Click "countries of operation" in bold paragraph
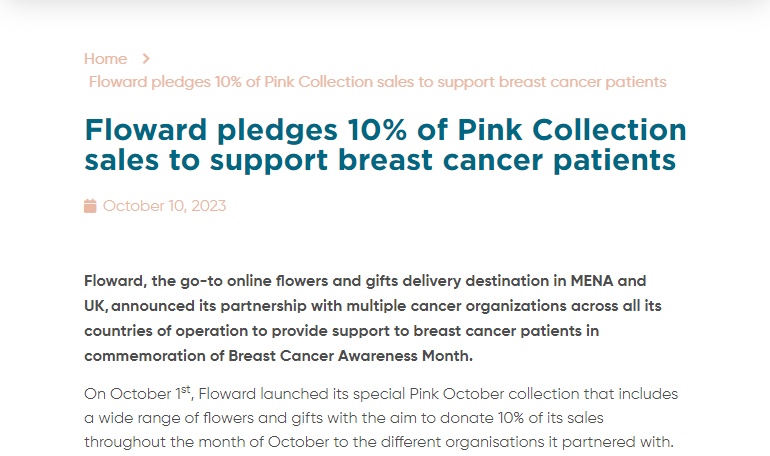This screenshot has height=456, width=770. pyautogui.click(x=166, y=331)
